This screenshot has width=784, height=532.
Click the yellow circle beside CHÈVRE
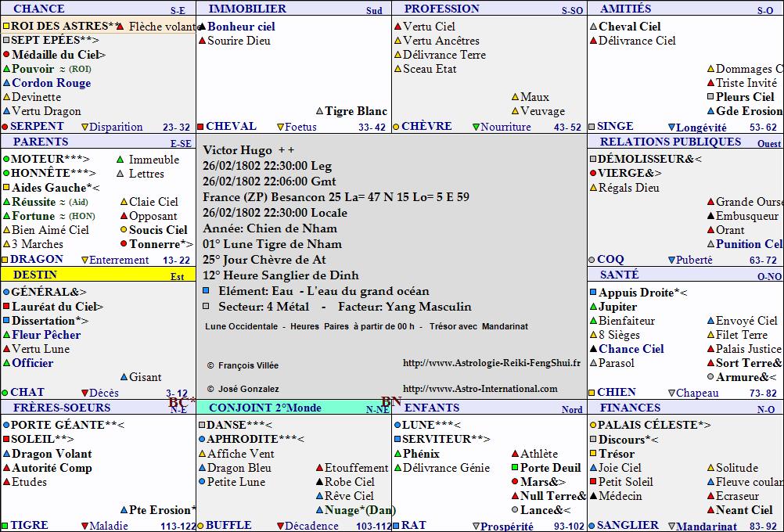pyautogui.click(x=396, y=127)
